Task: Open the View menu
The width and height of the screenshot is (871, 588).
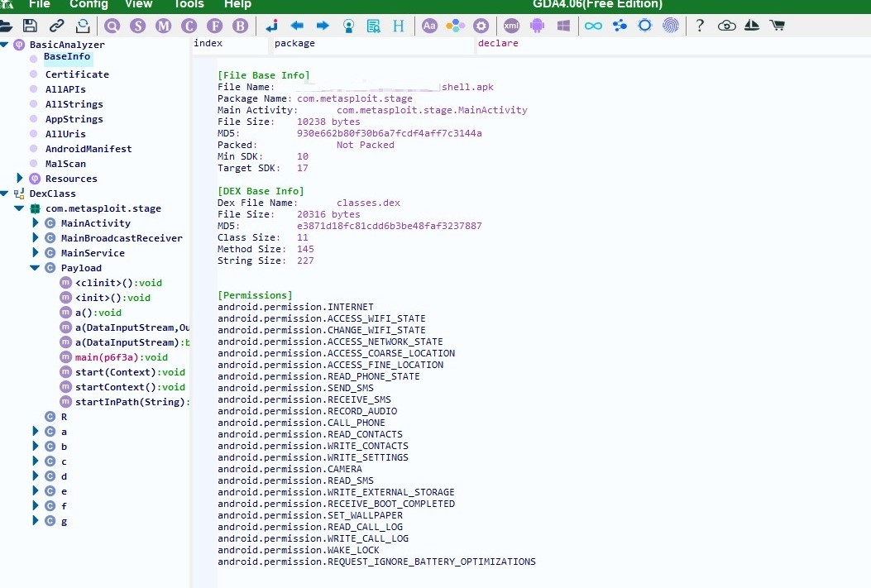Action: [x=139, y=4]
